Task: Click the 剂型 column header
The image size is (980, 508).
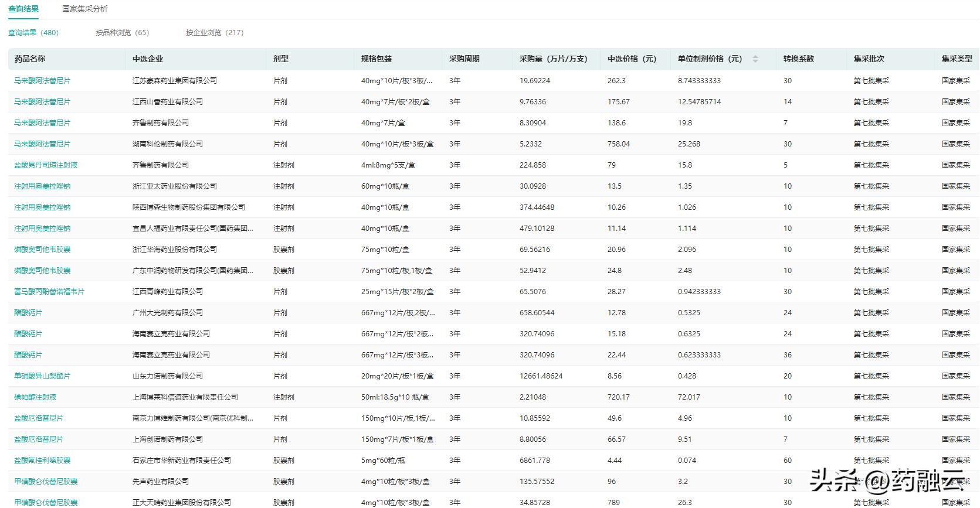Action: tap(281, 59)
